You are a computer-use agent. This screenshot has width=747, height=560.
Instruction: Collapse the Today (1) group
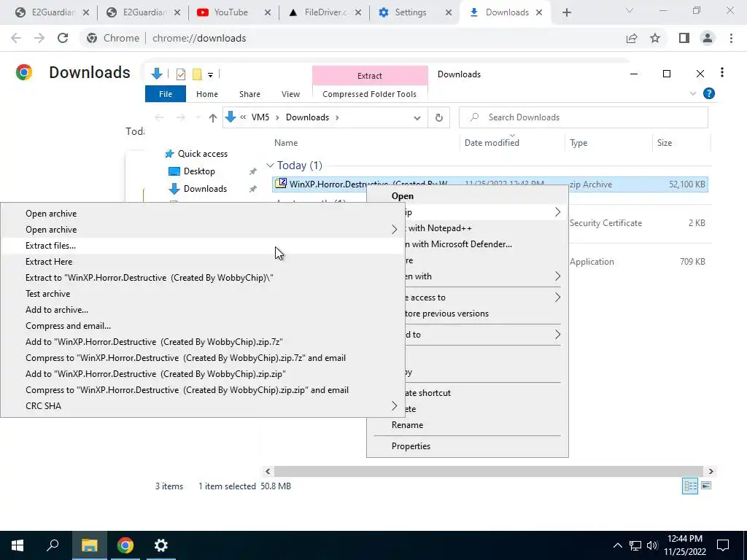pos(270,166)
